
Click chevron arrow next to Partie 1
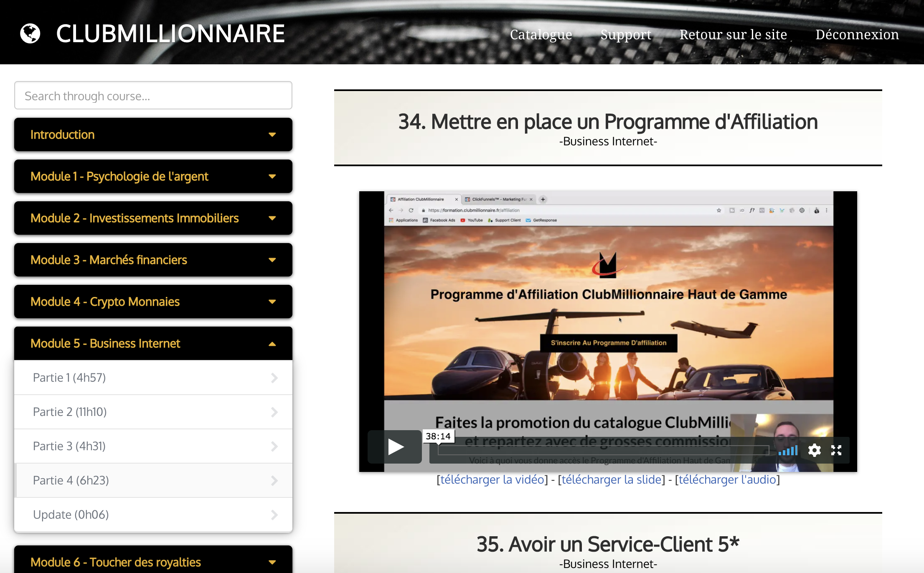(x=274, y=378)
